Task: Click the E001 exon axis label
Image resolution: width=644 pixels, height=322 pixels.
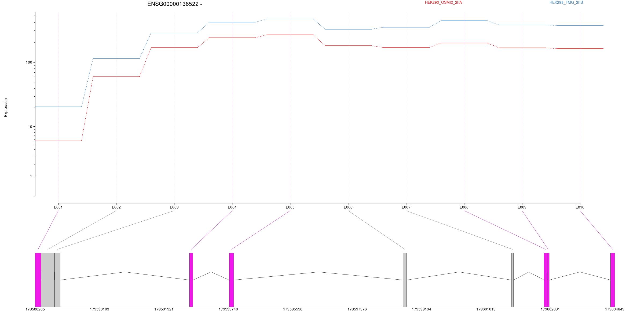Action: point(58,207)
